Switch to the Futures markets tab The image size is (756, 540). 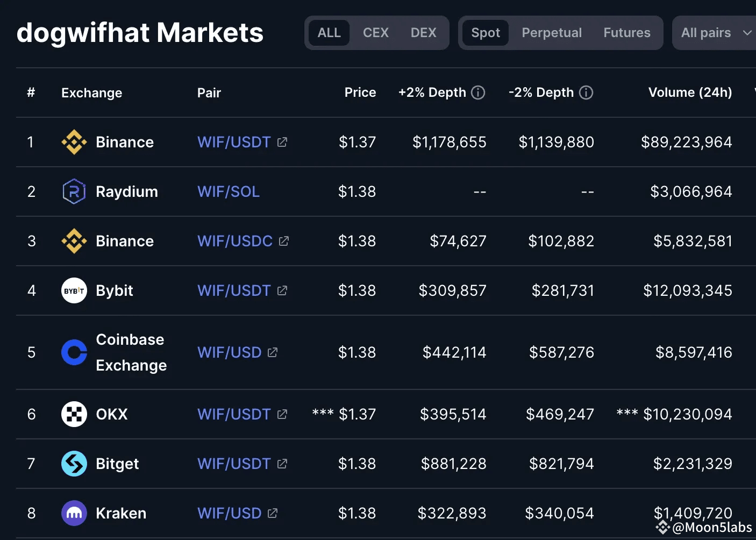[x=626, y=33]
